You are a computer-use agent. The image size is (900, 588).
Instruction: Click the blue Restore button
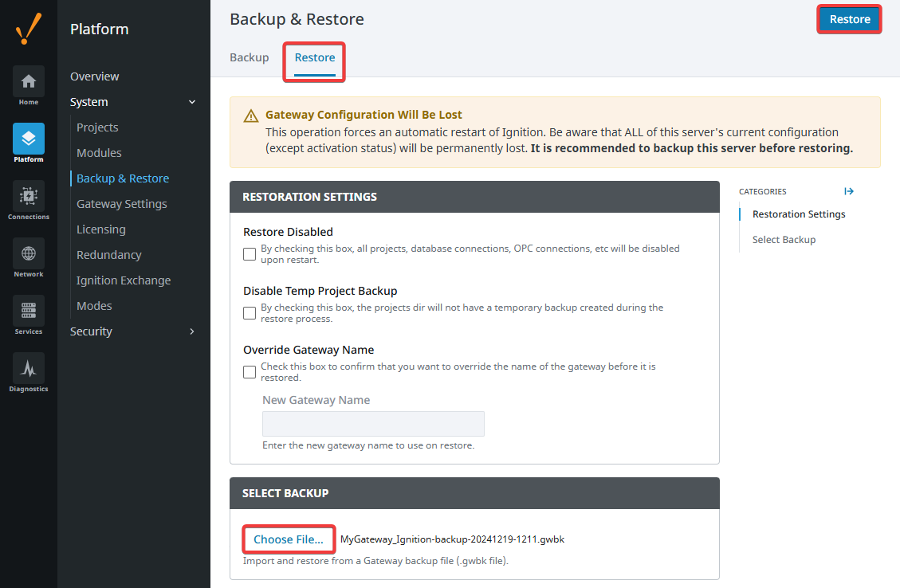pos(850,19)
